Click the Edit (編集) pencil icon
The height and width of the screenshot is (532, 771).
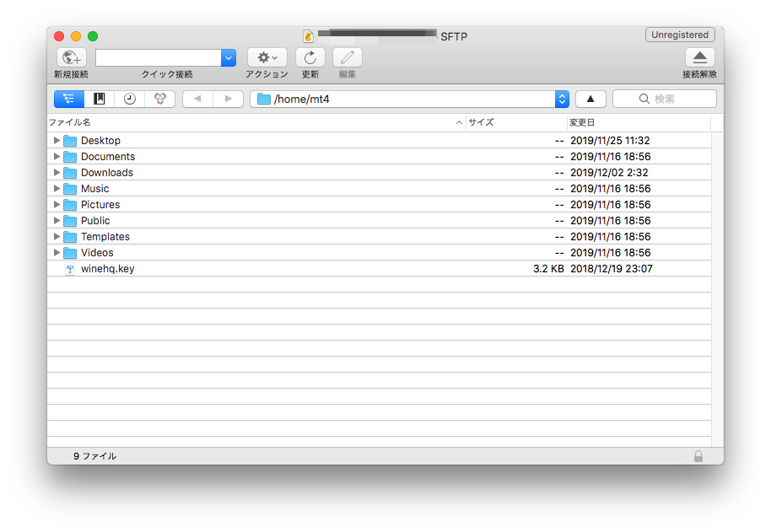tap(348, 58)
